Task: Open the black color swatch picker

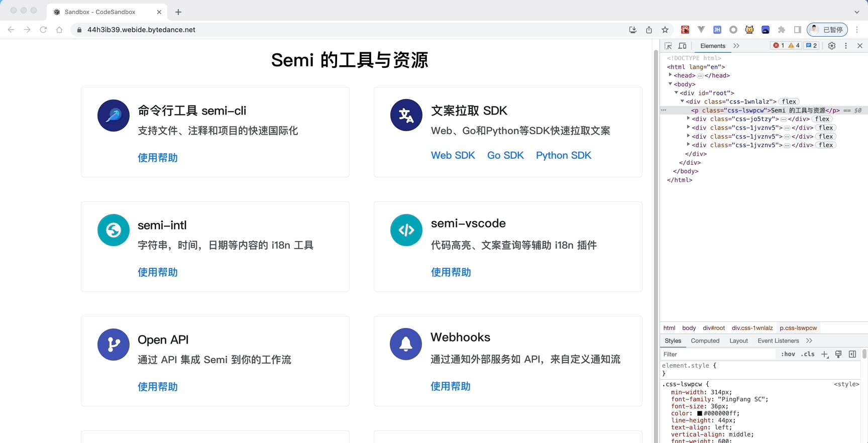Action: coord(699,413)
